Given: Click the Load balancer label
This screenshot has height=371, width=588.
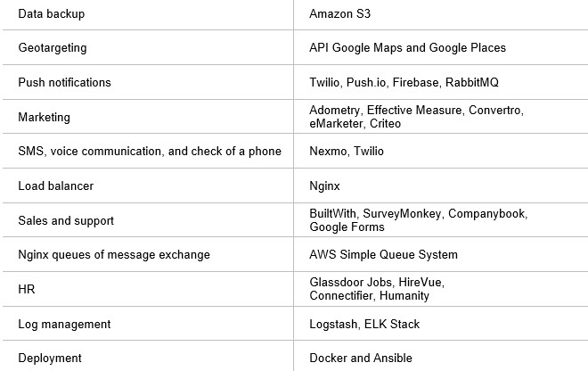Looking at the screenshot, I should (56, 185).
